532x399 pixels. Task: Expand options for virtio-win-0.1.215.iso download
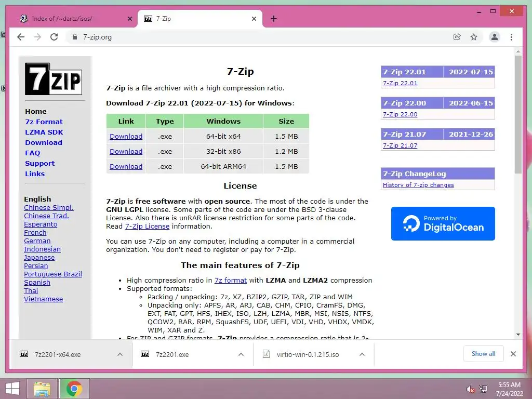click(x=362, y=354)
